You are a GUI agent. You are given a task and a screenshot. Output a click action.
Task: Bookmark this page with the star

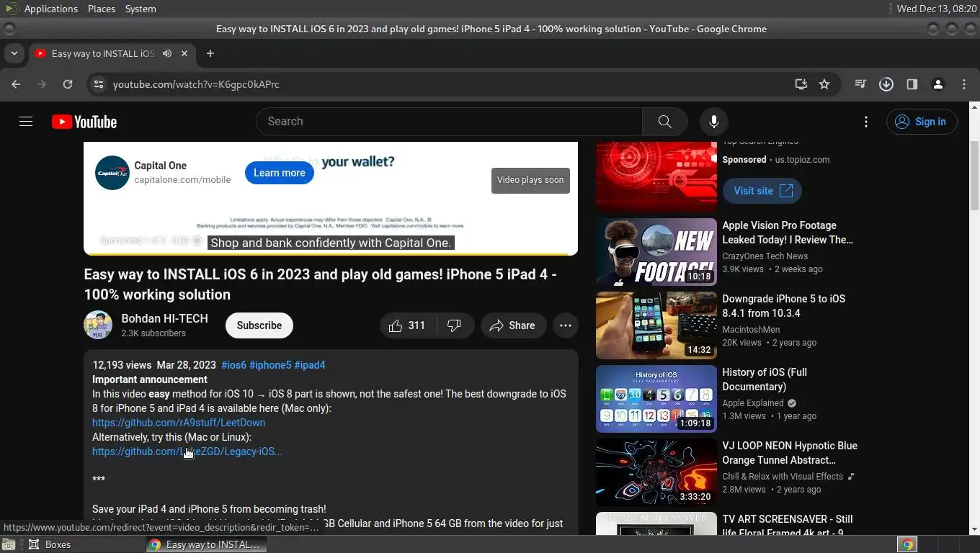tap(824, 84)
